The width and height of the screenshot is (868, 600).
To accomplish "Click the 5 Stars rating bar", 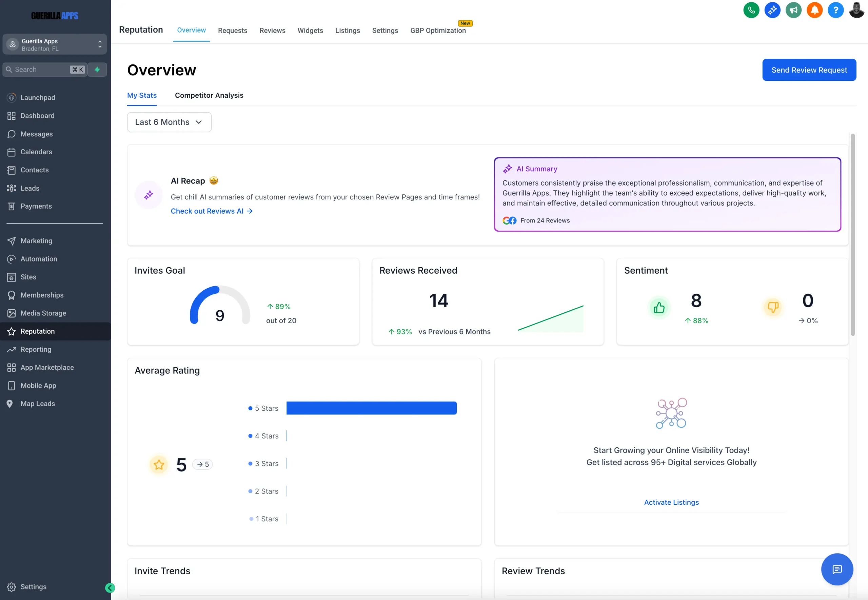I will pos(371,408).
